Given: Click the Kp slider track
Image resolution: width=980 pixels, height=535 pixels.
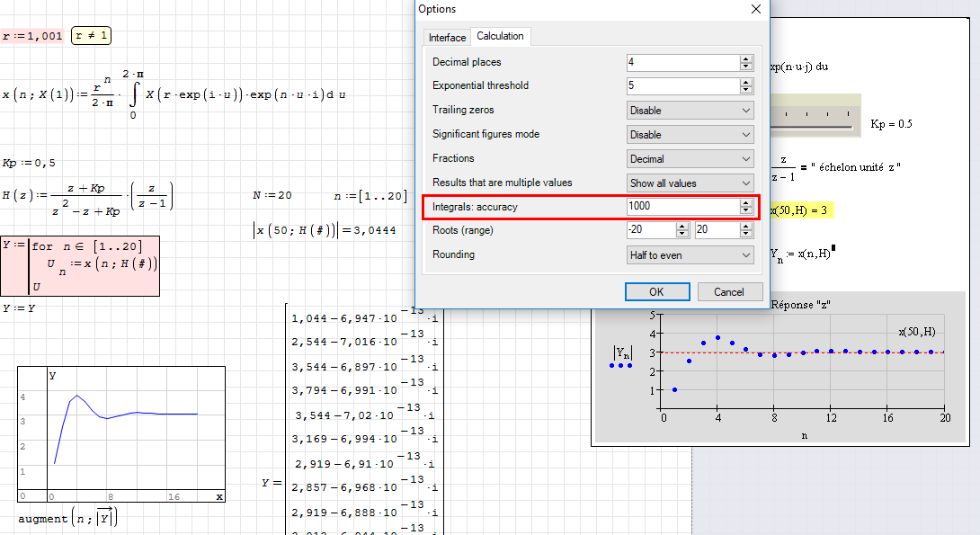Looking at the screenshot, I should [814, 127].
